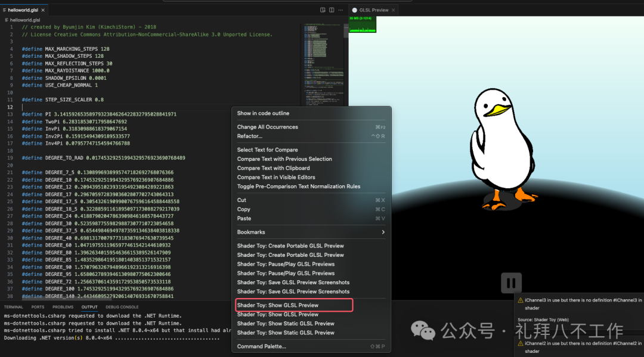The image size is (644, 357).
Task: Click the created by Byumjin Kim comment
Action: [x=89, y=27]
